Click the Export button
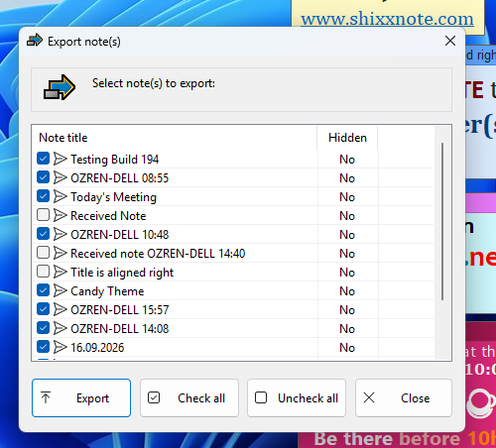Screen dimensions: 496x448 click(81, 397)
